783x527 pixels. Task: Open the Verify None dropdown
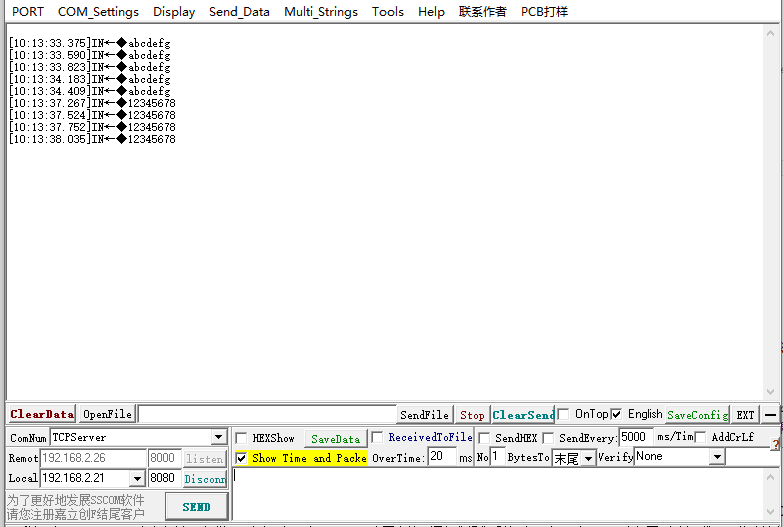click(716, 457)
